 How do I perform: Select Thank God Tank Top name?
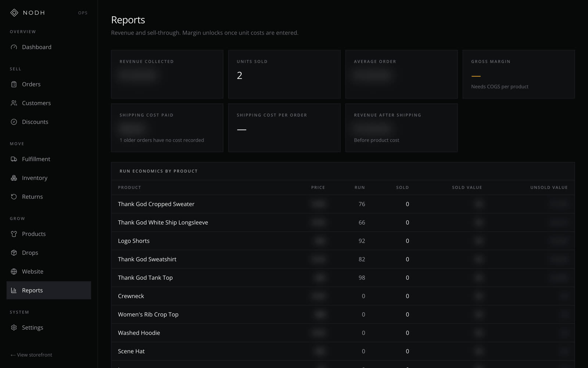(145, 277)
